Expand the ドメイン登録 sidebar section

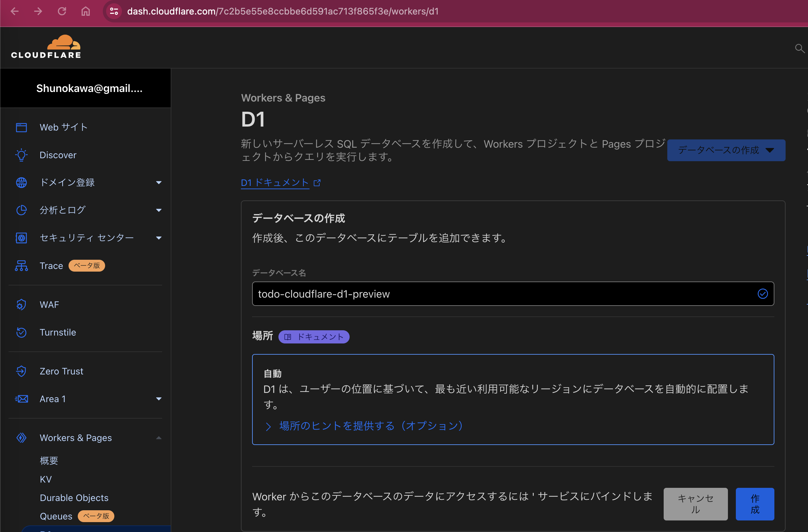click(159, 182)
